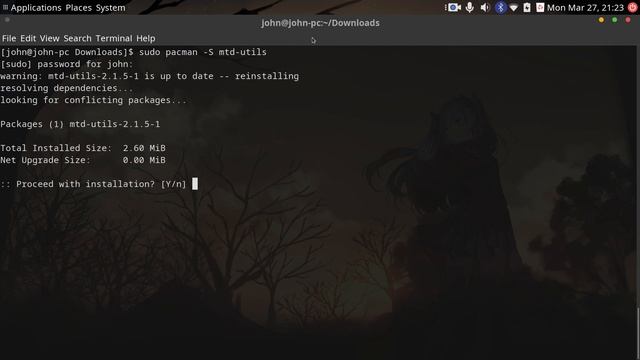Screen dimensions: 640x360
Task: Maximize the terminal with green button
Action: click(x=614, y=20)
